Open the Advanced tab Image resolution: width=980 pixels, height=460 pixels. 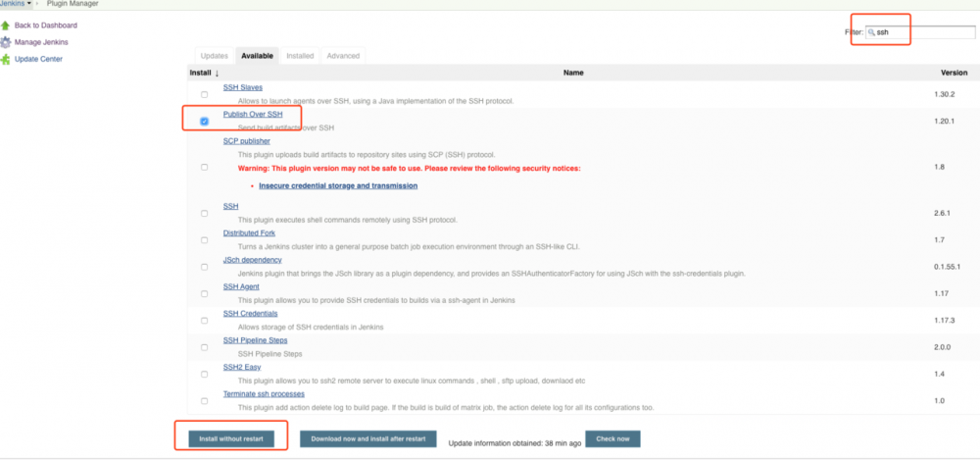click(343, 56)
